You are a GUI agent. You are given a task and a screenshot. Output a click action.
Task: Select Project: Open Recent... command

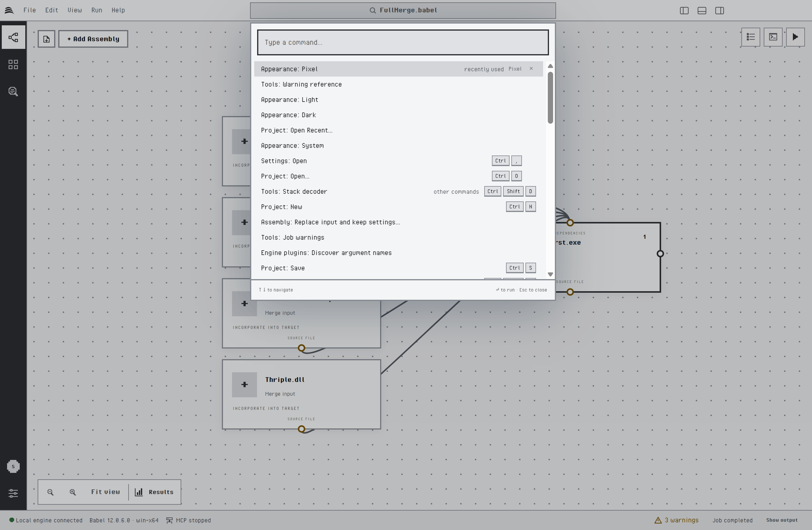398,130
